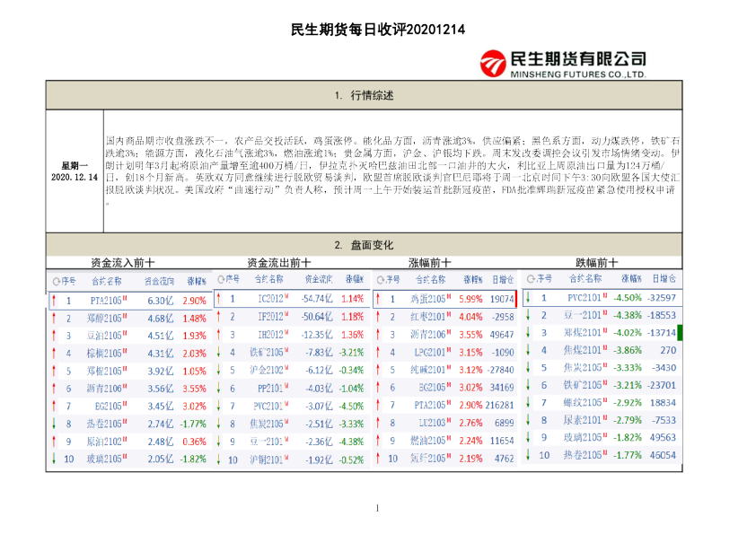
Task: Click the page number at the bottom
Action: 378,509
